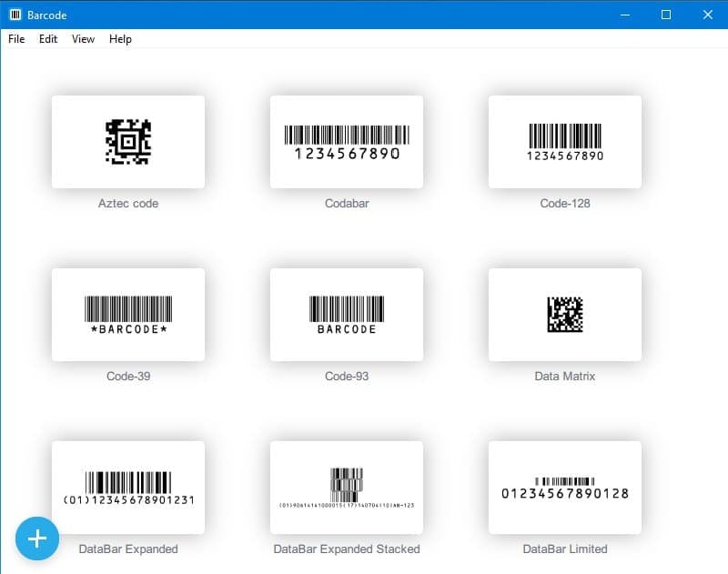Open the Aztec code barcode tile

pos(128,142)
